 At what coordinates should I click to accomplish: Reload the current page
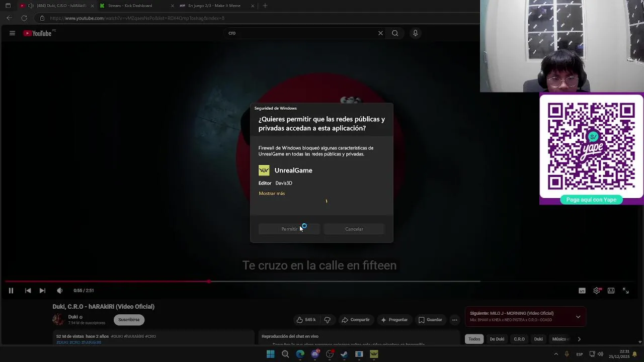pos(24,18)
